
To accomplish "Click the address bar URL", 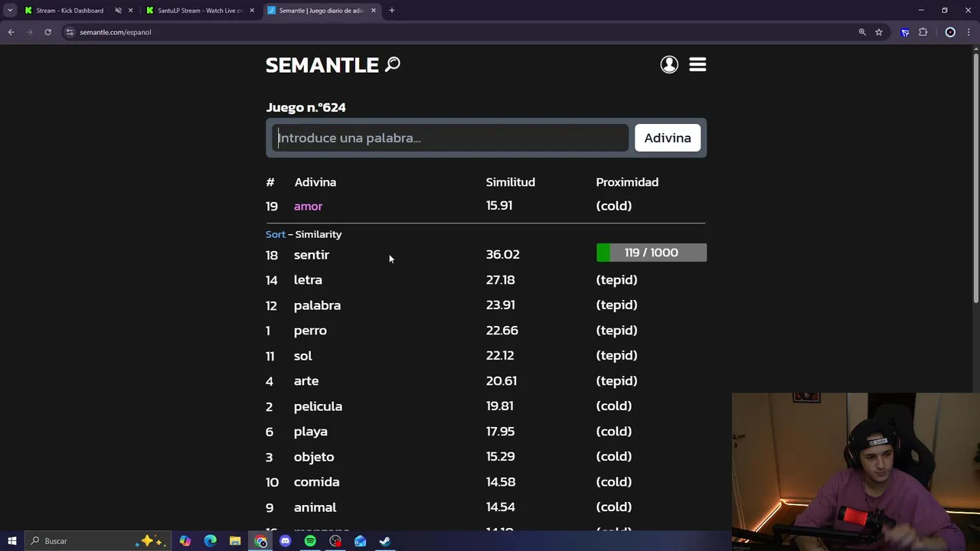I will [x=116, y=32].
